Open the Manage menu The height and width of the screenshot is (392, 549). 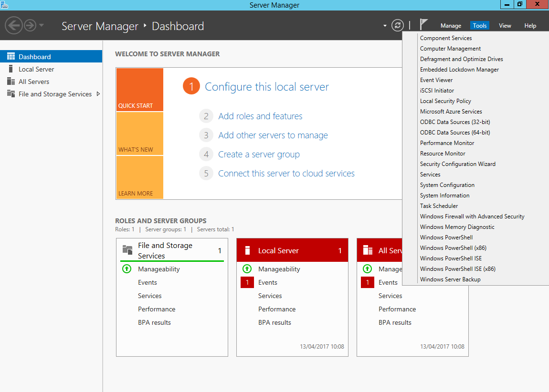[x=451, y=26]
